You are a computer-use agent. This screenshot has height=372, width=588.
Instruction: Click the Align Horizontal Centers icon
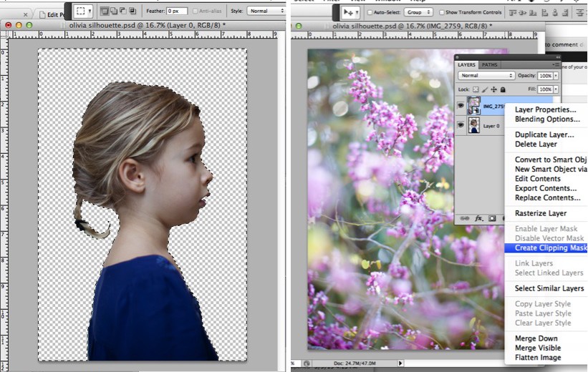[555, 13]
